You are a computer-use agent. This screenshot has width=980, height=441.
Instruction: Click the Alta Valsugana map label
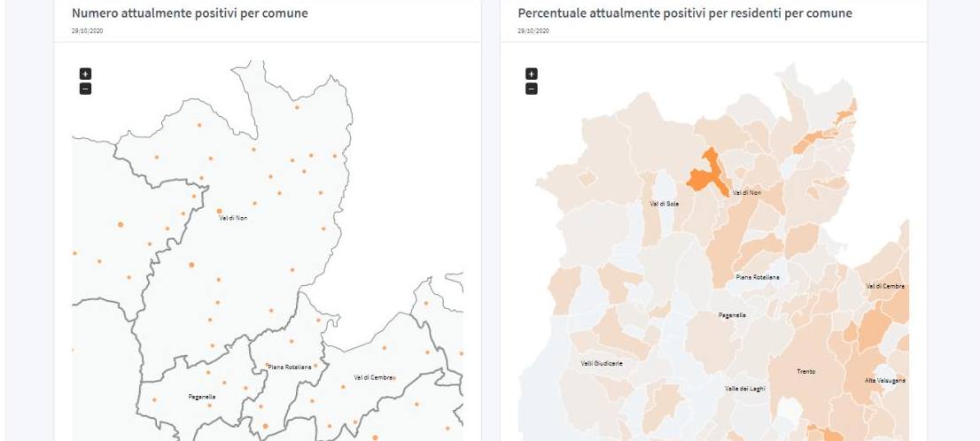[884, 381]
